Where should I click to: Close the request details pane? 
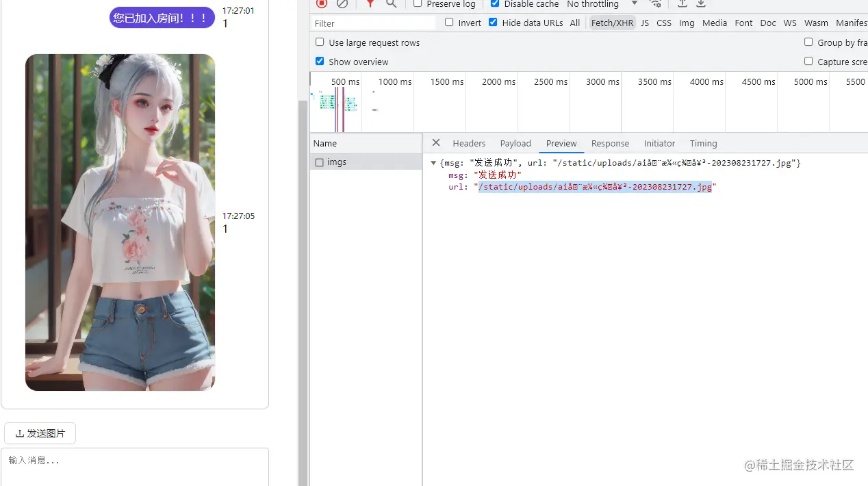pyautogui.click(x=436, y=143)
